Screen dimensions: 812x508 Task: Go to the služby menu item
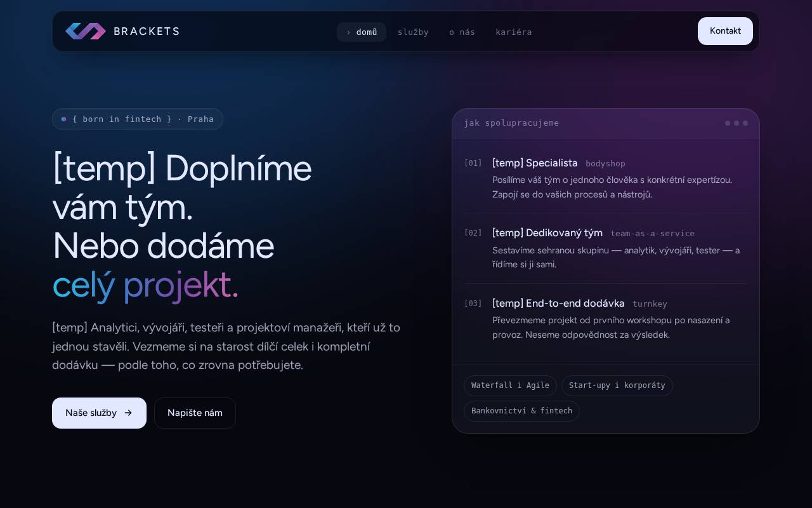pyautogui.click(x=413, y=32)
